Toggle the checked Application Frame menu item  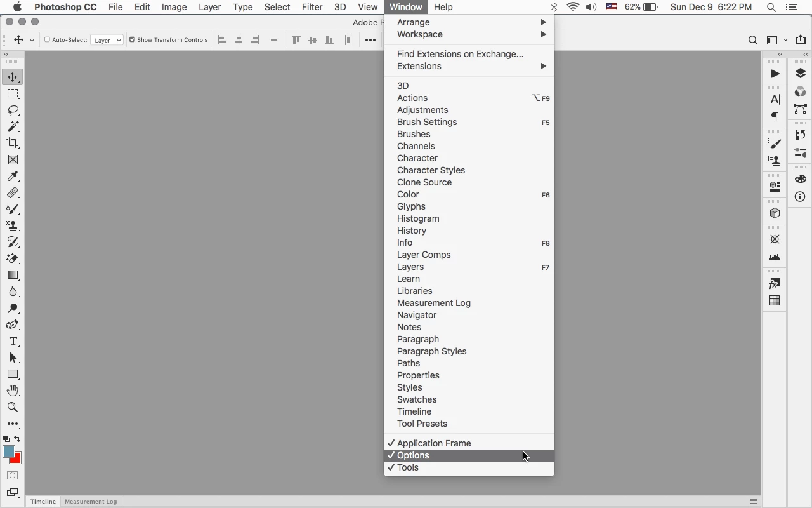click(x=469, y=443)
